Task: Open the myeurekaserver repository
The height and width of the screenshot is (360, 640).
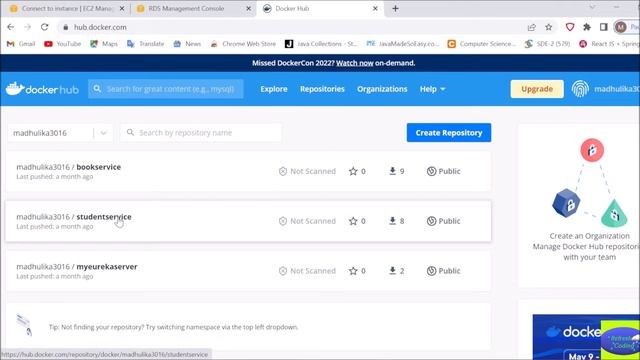Action: point(107,267)
